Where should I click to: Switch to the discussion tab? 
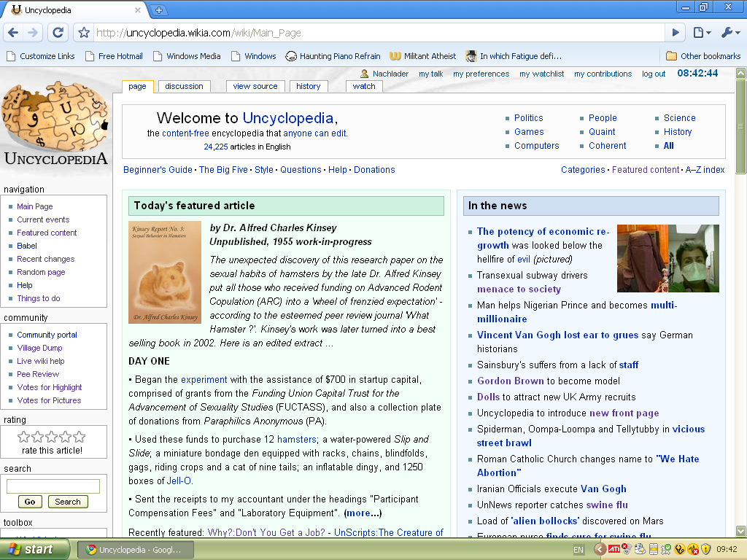[x=183, y=86]
